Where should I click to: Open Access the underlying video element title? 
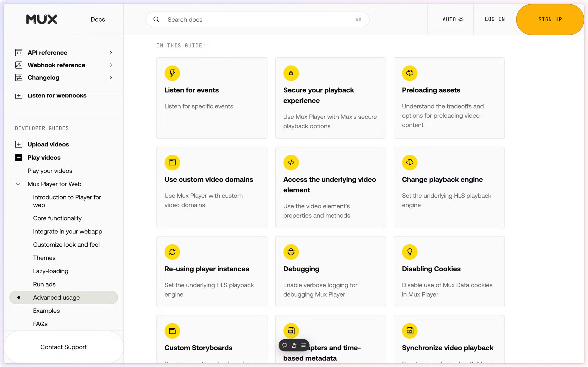[x=329, y=185]
